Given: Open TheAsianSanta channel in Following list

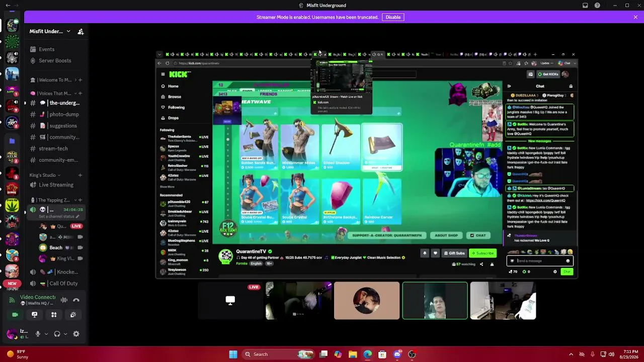Looking at the screenshot, I should [x=184, y=138].
